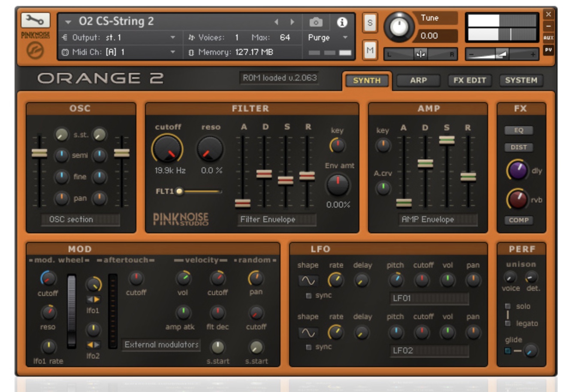Toggle the Mute M button
Viewport: 567px width, 392px height.
pos(370,50)
